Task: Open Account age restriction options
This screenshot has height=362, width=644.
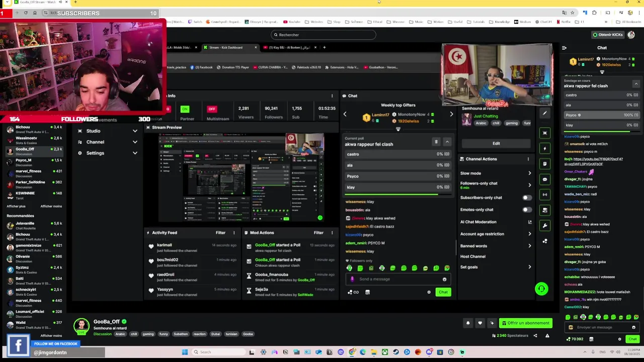Action: coord(496,234)
